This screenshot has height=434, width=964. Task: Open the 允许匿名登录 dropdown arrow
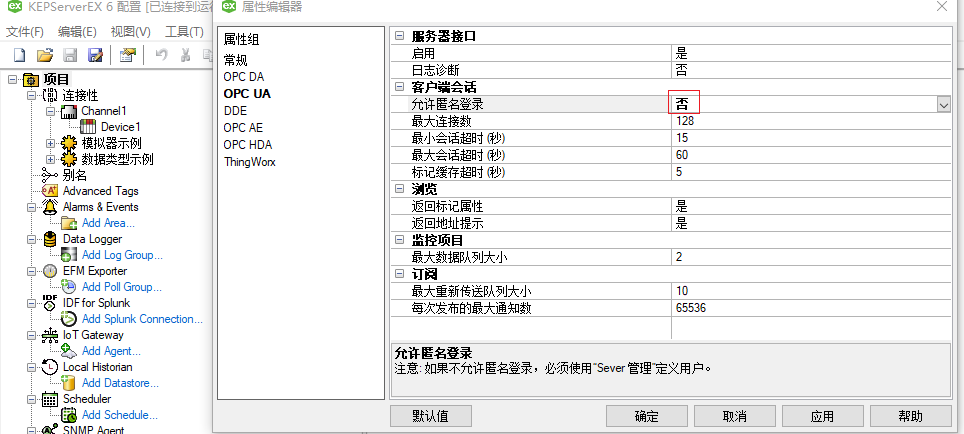[x=944, y=105]
